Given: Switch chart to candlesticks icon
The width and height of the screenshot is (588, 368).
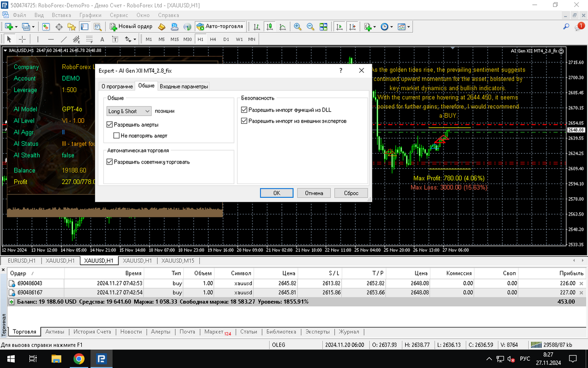Looking at the screenshot, I should coord(269,26).
